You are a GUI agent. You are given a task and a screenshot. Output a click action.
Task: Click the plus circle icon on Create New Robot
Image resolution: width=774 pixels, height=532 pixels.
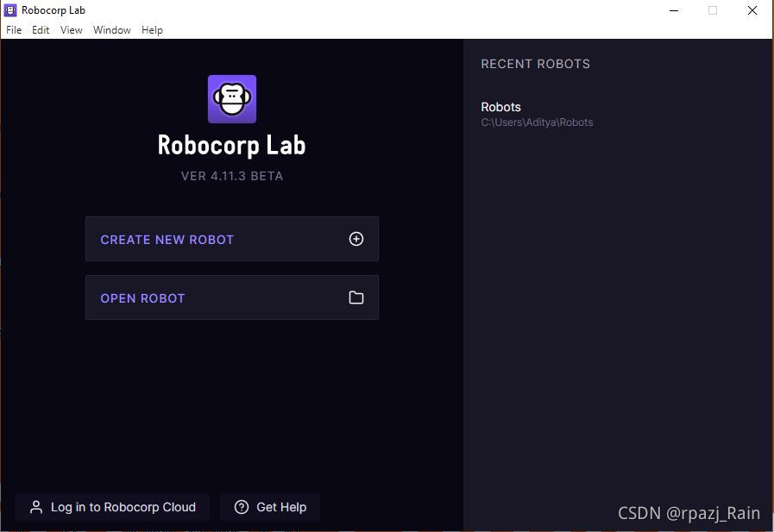[x=356, y=239]
